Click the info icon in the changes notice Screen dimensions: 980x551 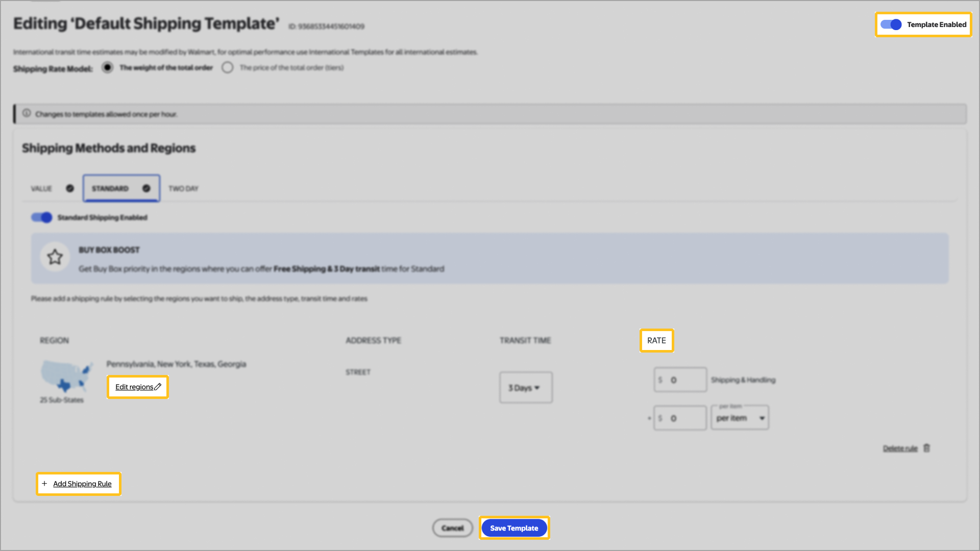point(27,113)
